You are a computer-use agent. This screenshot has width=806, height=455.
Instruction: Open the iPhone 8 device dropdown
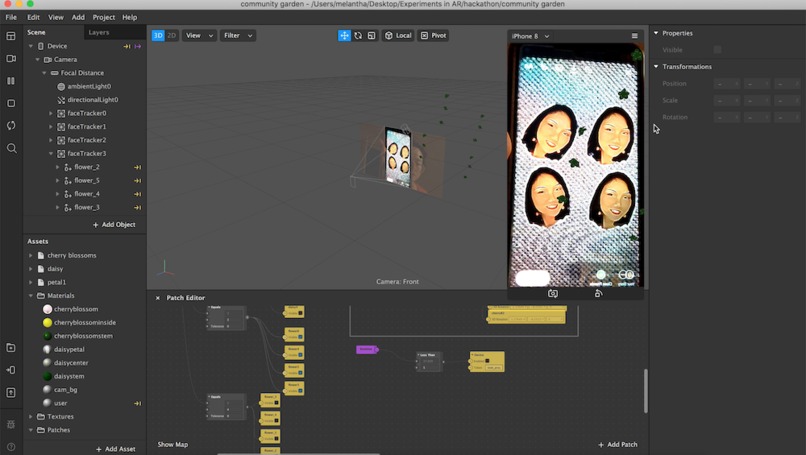click(530, 36)
